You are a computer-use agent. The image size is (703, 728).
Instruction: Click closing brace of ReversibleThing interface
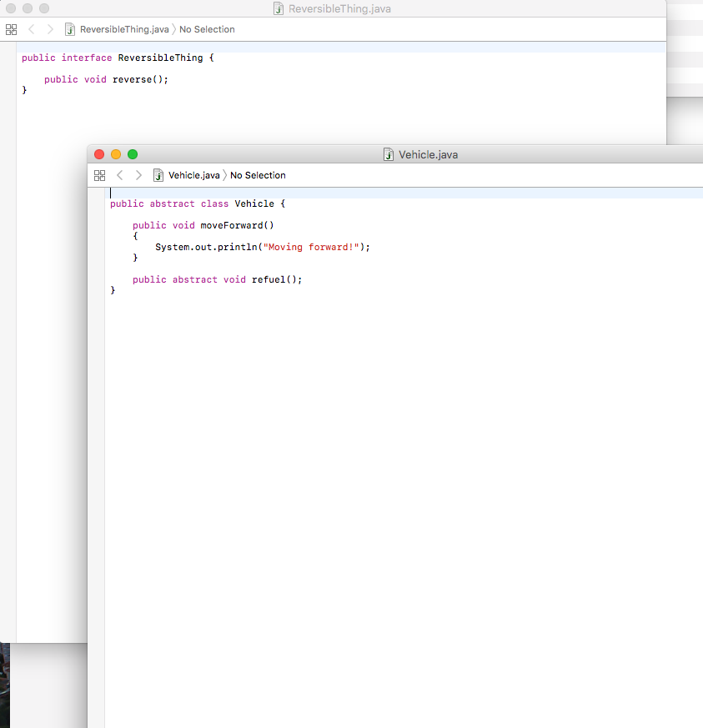click(24, 90)
